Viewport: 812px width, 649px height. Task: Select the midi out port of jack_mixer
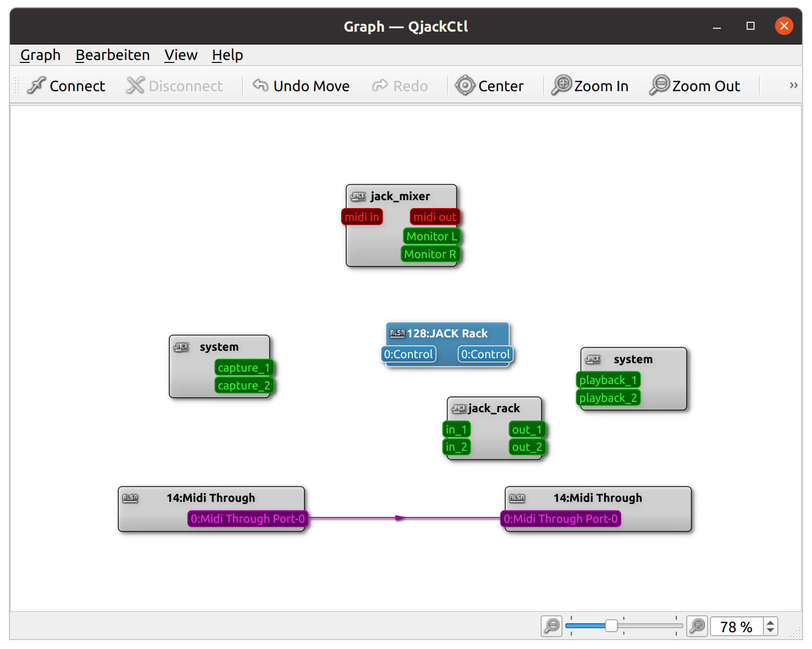[x=434, y=216]
